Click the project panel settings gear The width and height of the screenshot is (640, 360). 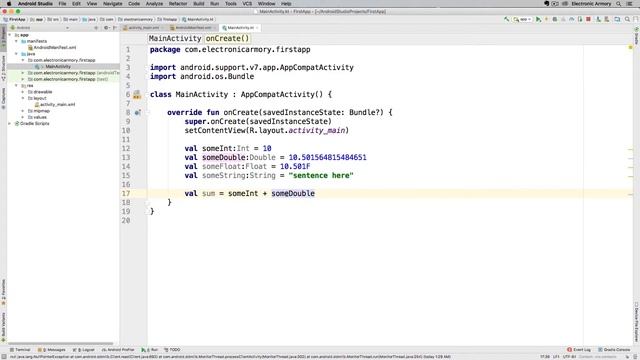(106, 28)
